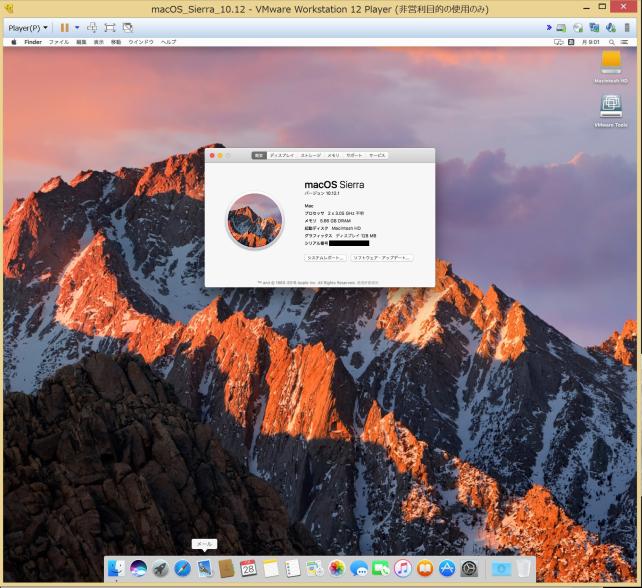This screenshot has width=642, height=588.
Task: Click the sound device icon in VMware toolbar
Action: tap(610, 28)
